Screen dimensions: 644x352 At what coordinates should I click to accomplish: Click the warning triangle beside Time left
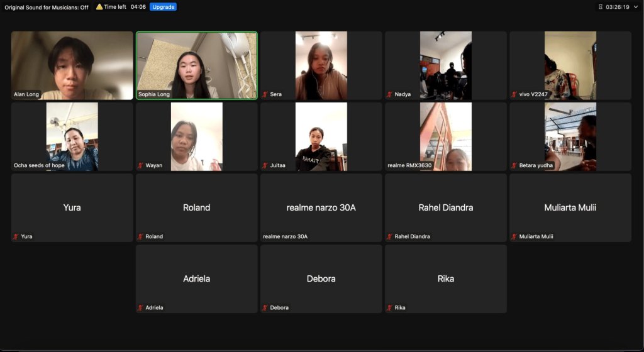click(x=99, y=6)
